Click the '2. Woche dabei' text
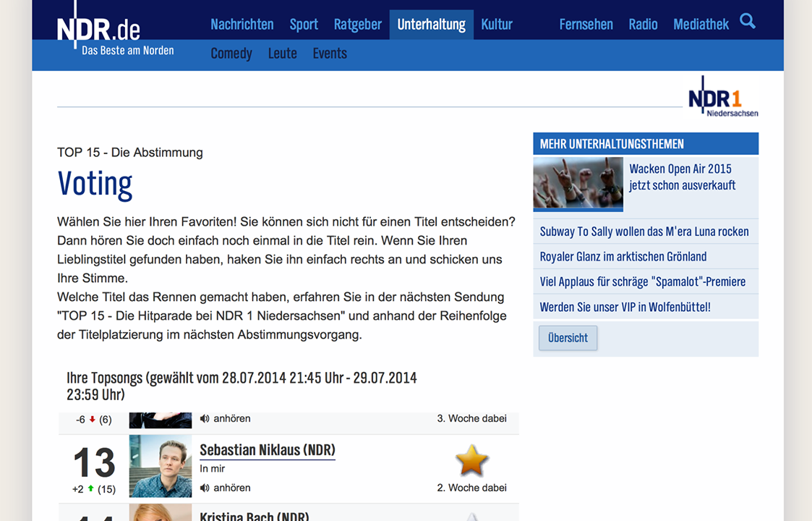Viewport: 812px width, 521px height. [x=471, y=488]
